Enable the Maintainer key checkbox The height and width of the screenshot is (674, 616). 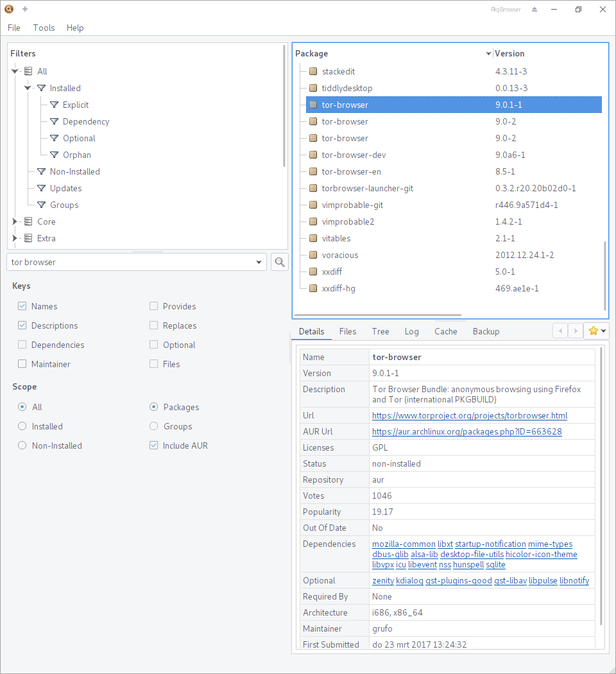22,364
